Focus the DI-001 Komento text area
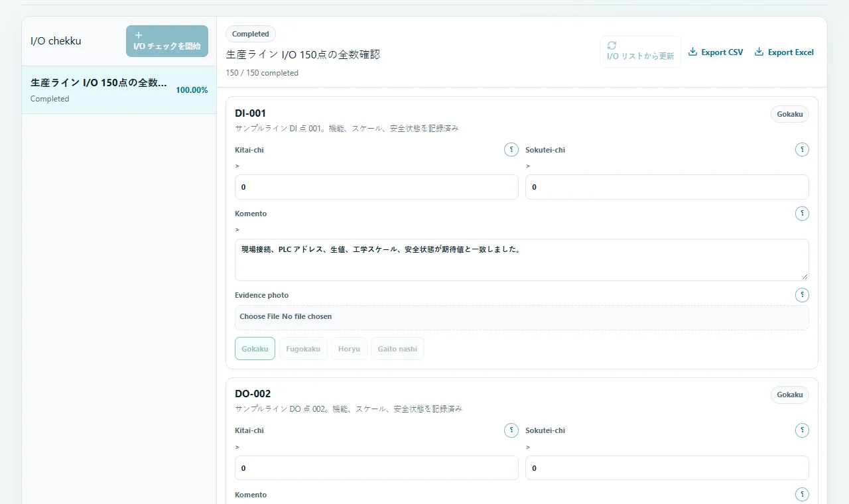The image size is (849, 504). pyautogui.click(x=522, y=260)
